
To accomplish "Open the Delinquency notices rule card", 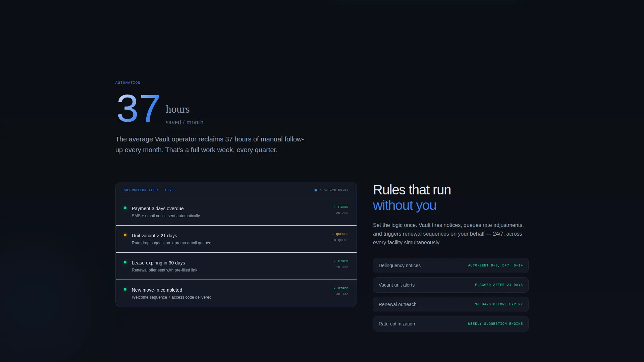I will (450, 265).
